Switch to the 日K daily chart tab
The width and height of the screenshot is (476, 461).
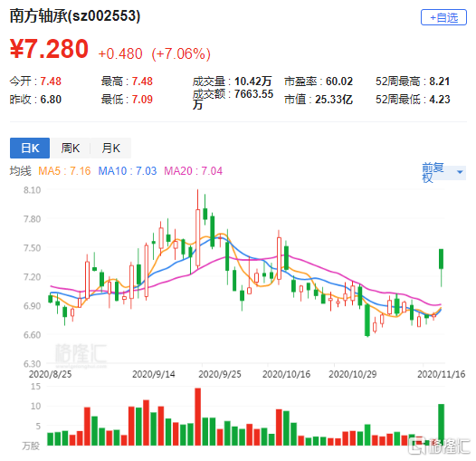pos(30,148)
